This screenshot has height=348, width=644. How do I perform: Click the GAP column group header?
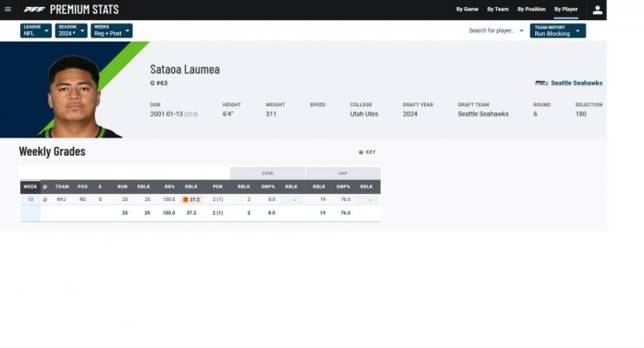343,173
